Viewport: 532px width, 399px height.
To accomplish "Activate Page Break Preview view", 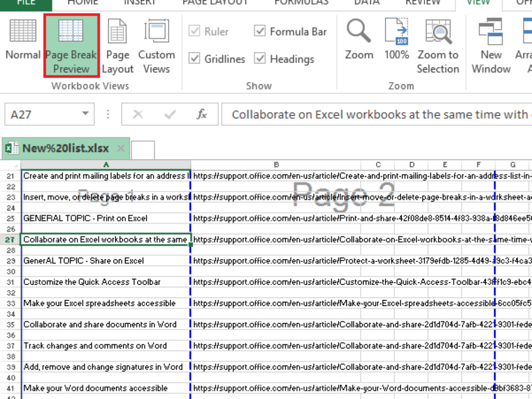I will 71,46.
